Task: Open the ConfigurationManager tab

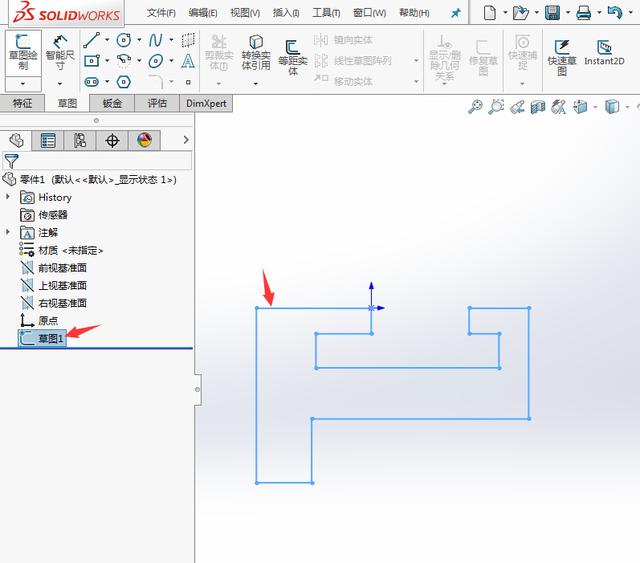Action: [80, 140]
